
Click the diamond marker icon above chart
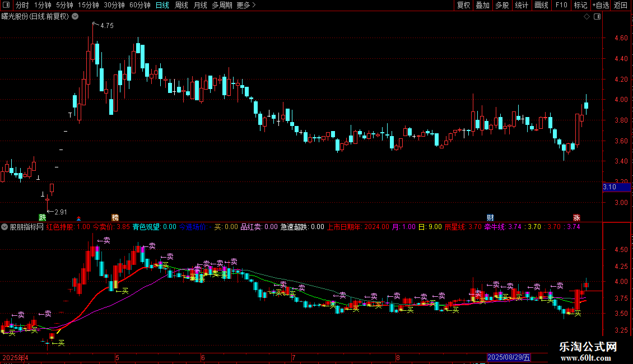coord(587,17)
